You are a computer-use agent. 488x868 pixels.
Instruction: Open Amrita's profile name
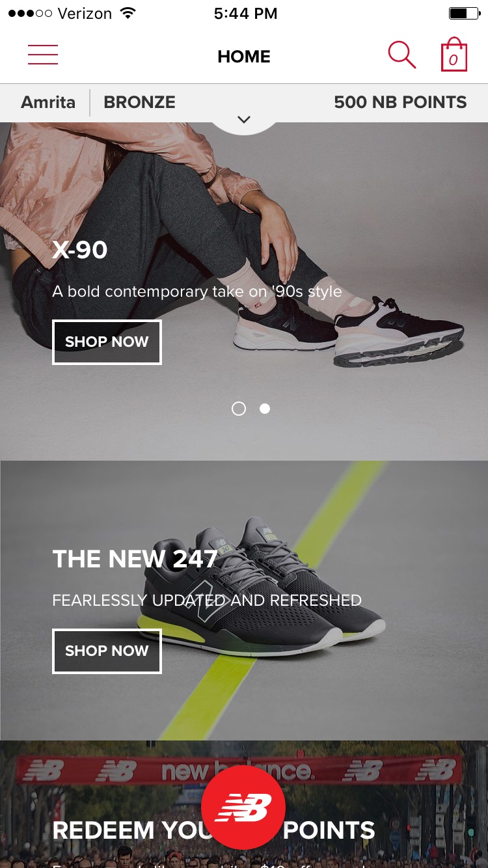48,102
